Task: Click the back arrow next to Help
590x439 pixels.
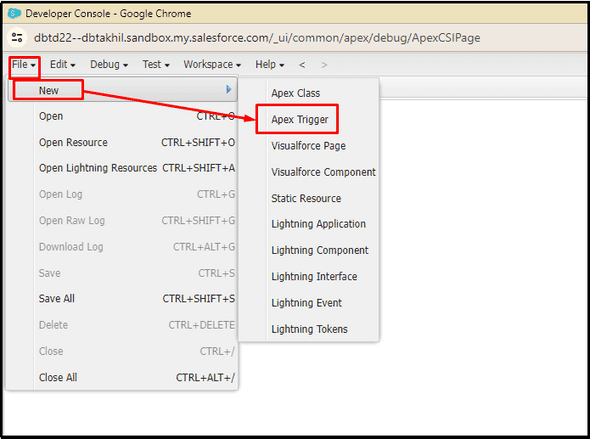Action: pyautogui.click(x=302, y=65)
